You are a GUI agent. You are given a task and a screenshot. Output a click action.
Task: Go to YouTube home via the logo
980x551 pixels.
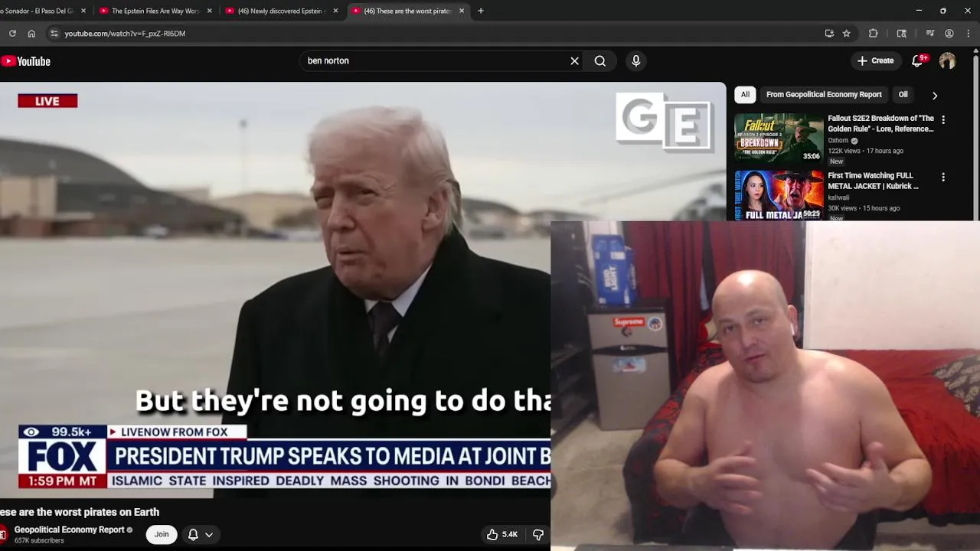click(26, 61)
